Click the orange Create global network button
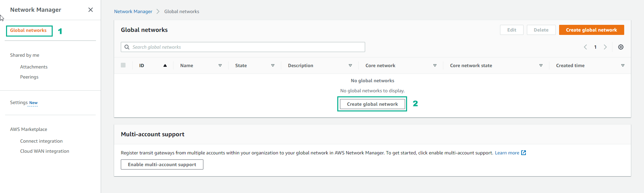This screenshot has width=644, height=193. click(x=591, y=30)
